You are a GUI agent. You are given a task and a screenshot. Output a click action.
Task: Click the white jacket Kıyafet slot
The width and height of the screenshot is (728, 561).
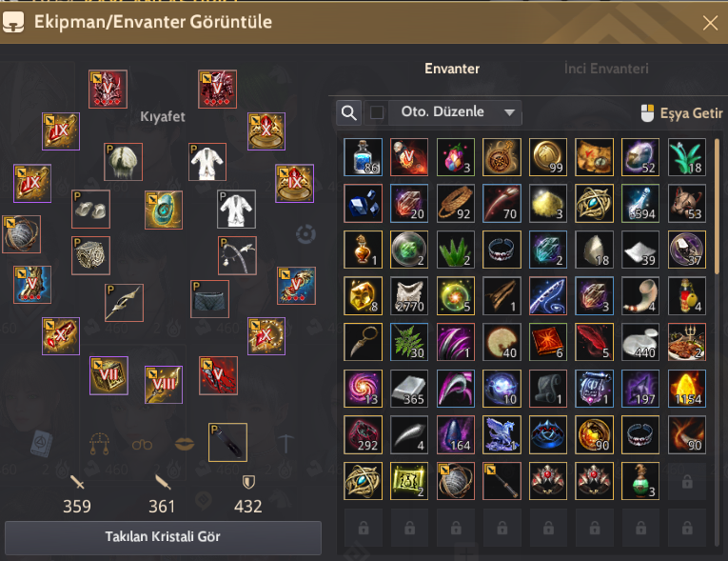[x=207, y=162]
